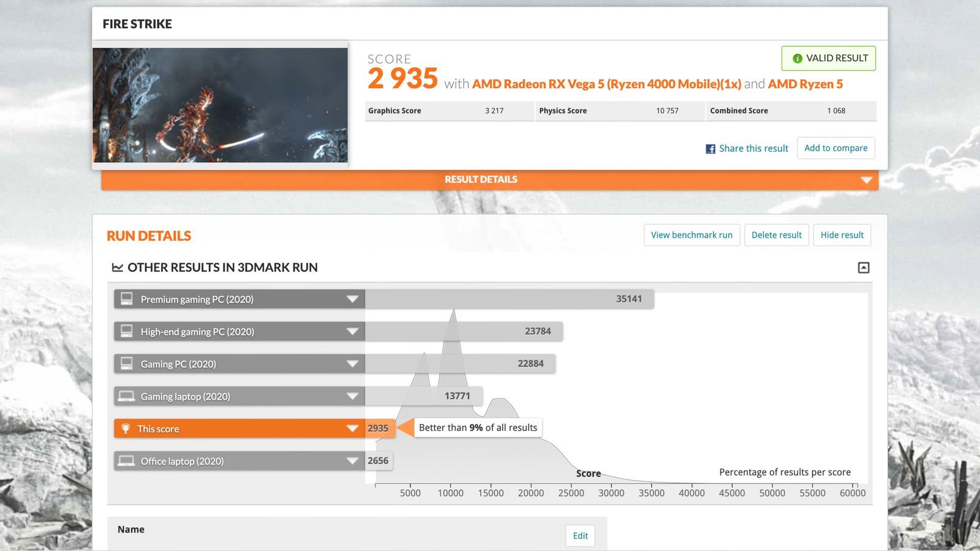
Task: Open View benchmark run
Action: pyautogui.click(x=692, y=235)
